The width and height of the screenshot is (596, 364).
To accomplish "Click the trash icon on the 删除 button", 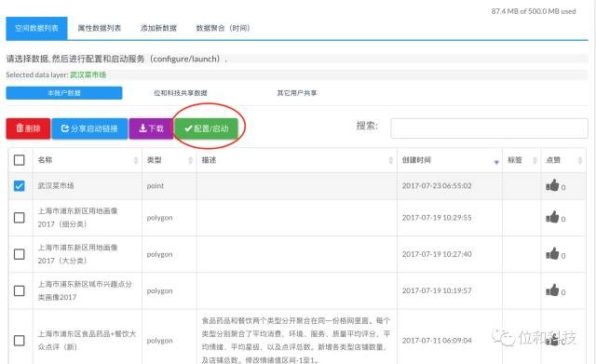I will pyautogui.click(x=20, y=128).
